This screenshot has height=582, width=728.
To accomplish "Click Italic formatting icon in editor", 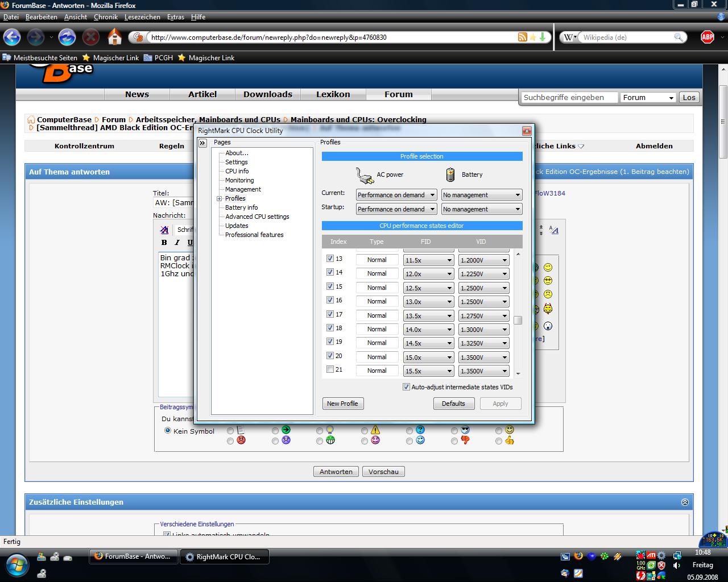I will [177, 243].
